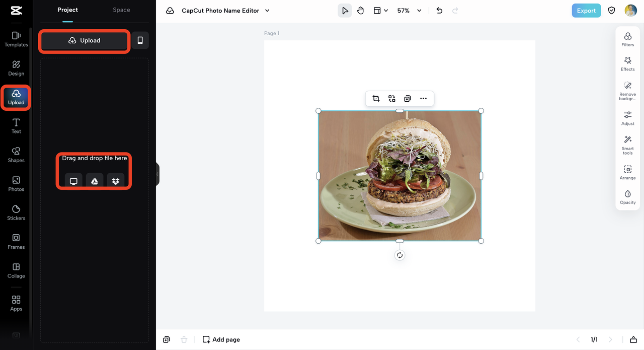
Task: Choose Google Drive upload icon
Action: pyautogui.click(x=95, y=181)
